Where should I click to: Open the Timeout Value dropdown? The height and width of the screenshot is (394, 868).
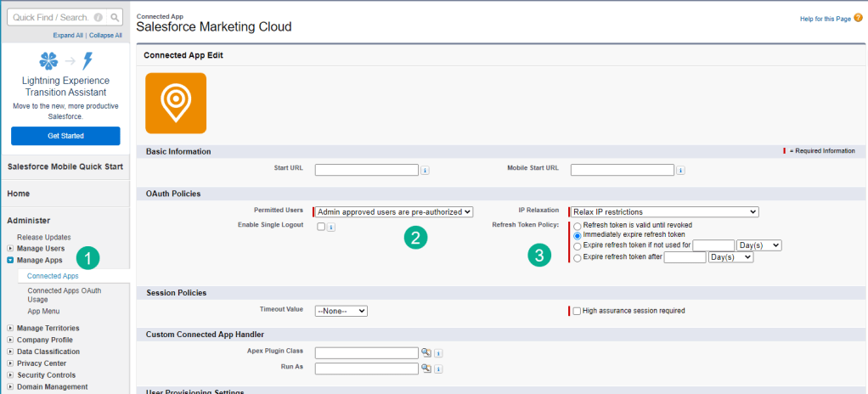341,311
